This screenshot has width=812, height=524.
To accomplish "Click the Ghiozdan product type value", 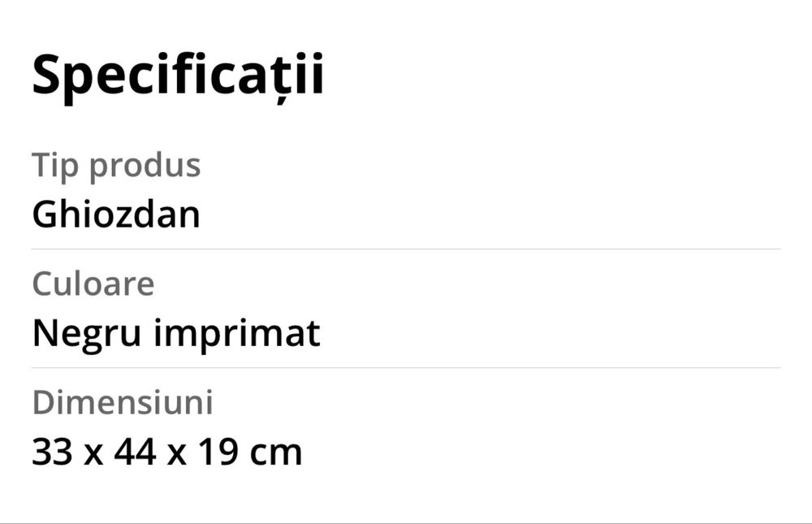I will click(x=116, y=214).
